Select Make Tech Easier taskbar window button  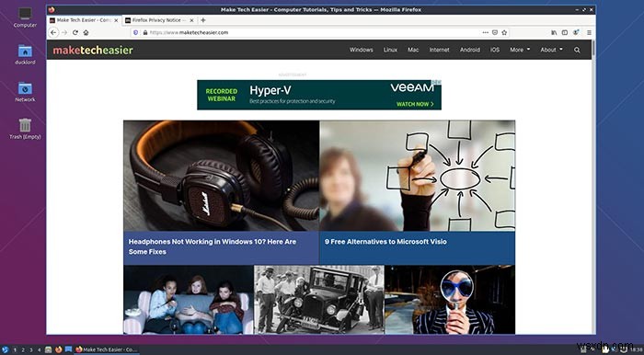107,349
